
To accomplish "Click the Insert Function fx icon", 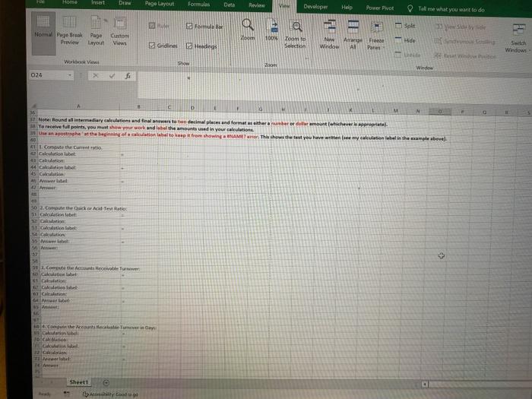I will pos(128,76).
